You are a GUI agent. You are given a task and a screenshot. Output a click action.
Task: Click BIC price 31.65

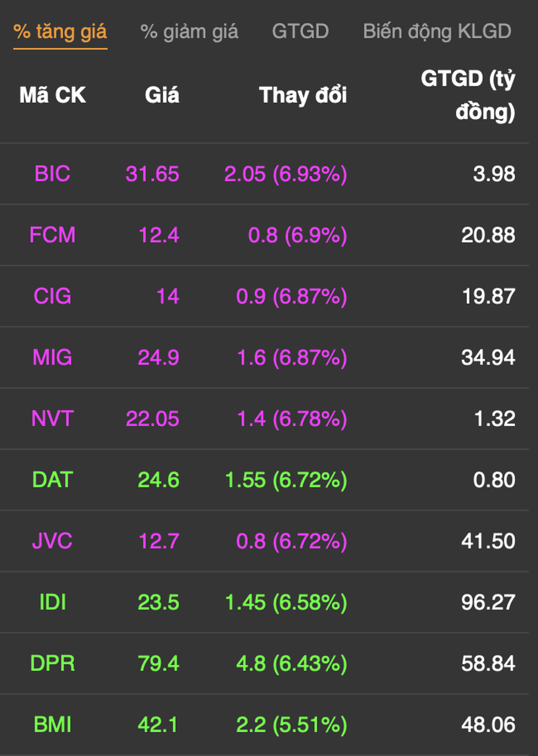pyautogui.click(x=152, y=174)
